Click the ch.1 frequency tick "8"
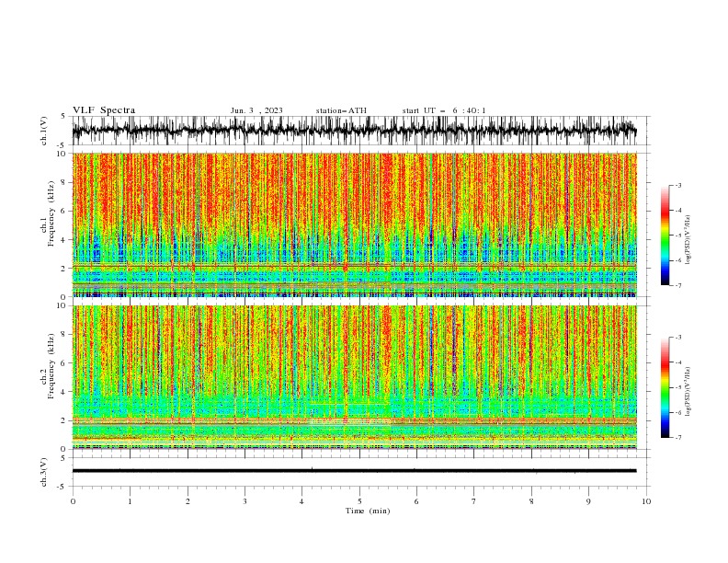 click(63, 182)
